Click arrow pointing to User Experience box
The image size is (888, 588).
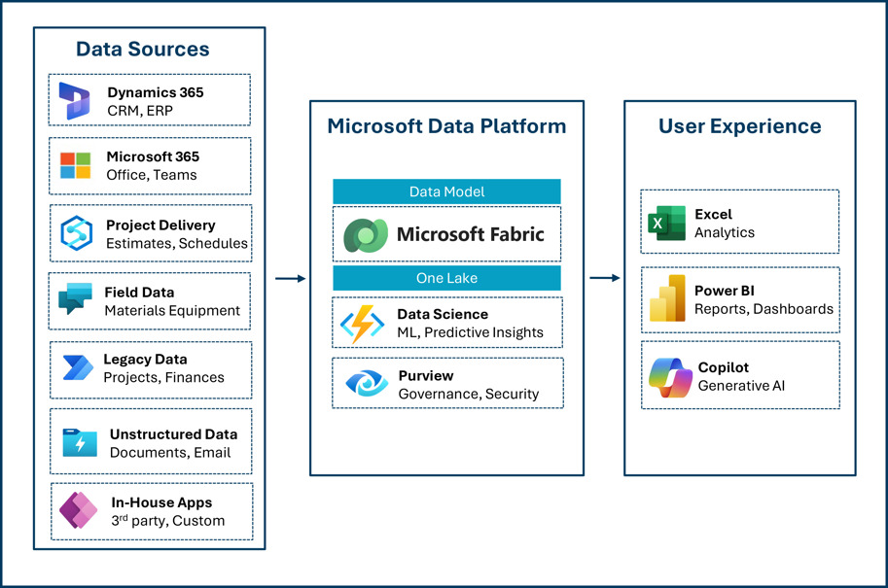[x=604, y=279]
